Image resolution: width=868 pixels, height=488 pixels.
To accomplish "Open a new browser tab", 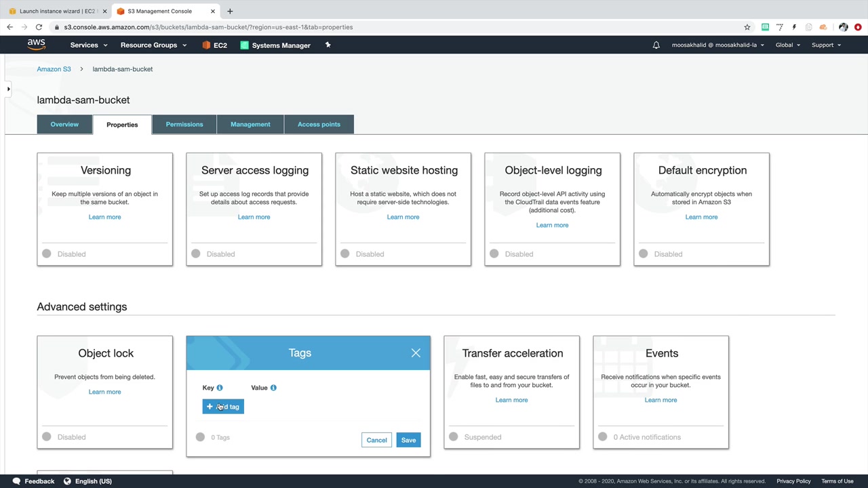I will pyautogui.click(x=230, y=11).
